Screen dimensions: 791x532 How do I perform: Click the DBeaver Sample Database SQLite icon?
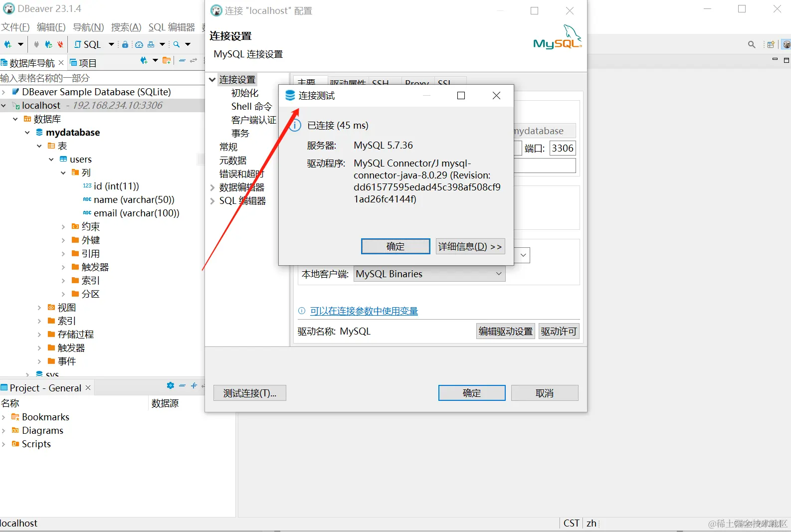click(15, 92)
